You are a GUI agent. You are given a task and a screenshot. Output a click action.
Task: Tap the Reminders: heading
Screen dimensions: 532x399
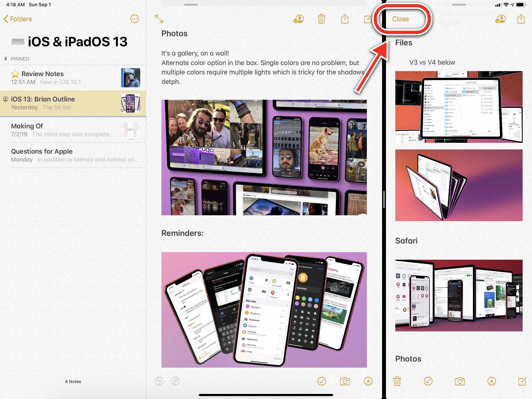tap(182, 233)
